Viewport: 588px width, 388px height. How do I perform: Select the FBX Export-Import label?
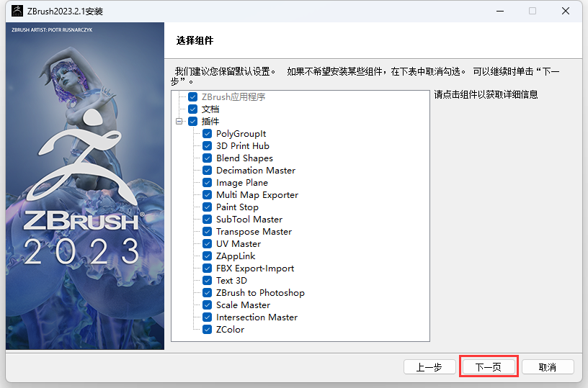click(255, 269)
